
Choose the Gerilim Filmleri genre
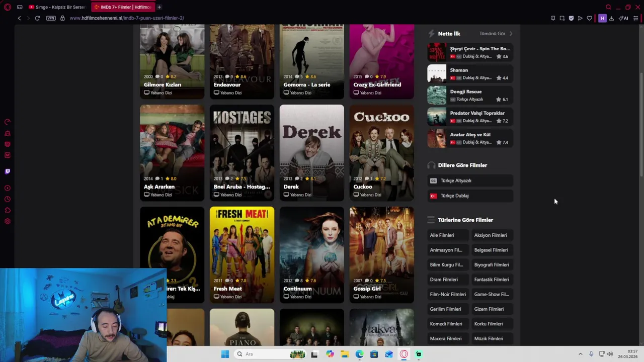pyautogui.click(x=447, y=309)
